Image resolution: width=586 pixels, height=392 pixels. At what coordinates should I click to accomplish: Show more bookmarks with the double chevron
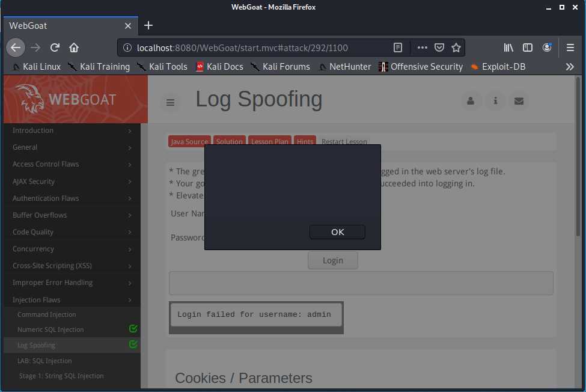coord(570,67)
